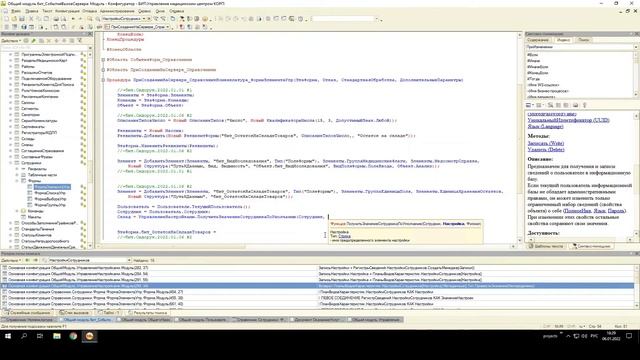Select ФормаВыбораУпр in the configuration tree
This screenshot has height=360, width=640.
(50, 199)
